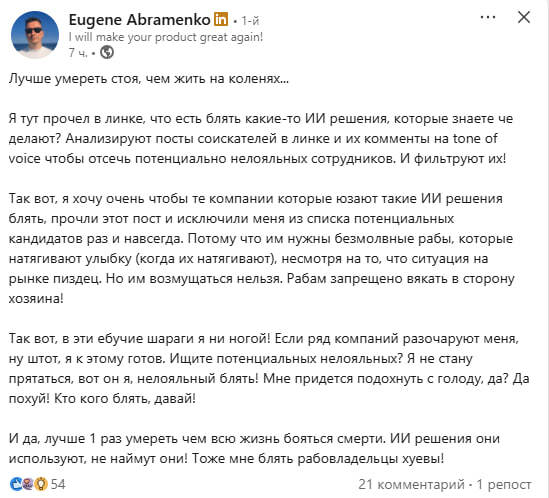
Task: Open the three-dots post options menu
Action: click(488, 18)
